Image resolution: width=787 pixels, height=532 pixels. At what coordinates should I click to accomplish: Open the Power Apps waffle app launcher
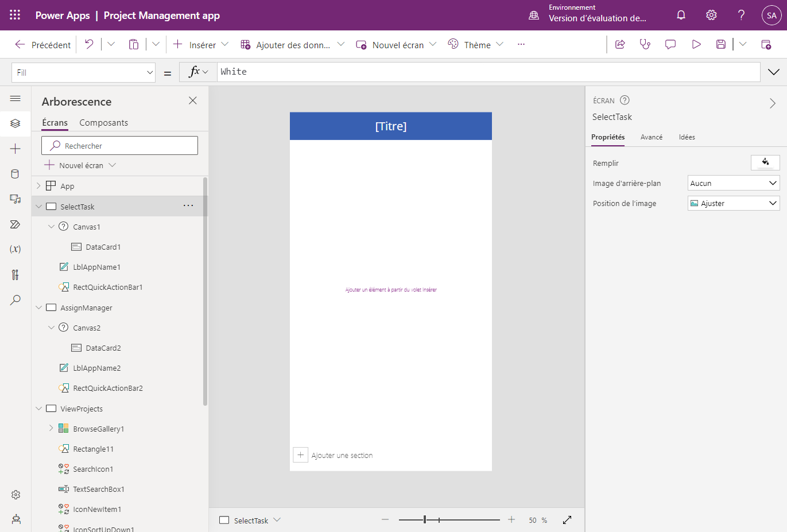[x=15, y=15]
